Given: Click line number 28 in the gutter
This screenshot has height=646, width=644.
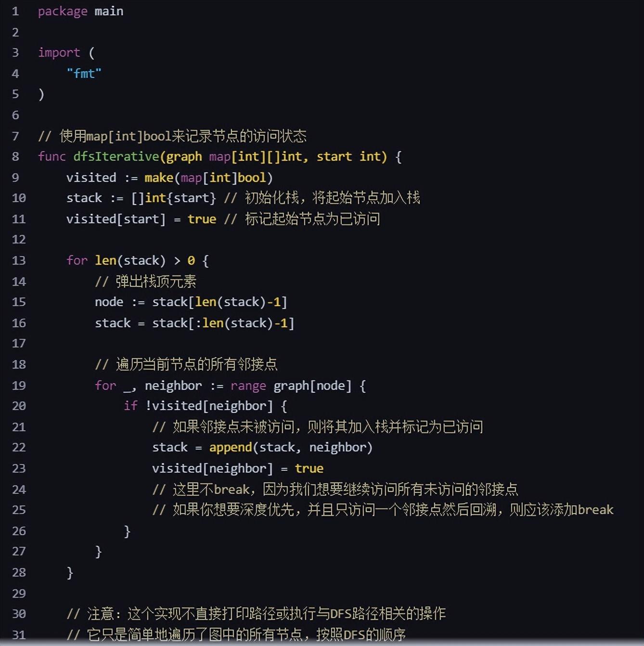Looking at the screenshot, I should click(19, 572).
